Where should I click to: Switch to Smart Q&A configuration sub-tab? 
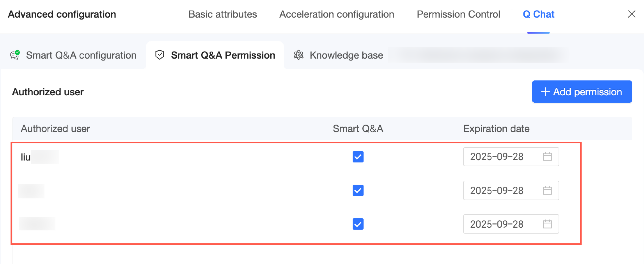81,55
